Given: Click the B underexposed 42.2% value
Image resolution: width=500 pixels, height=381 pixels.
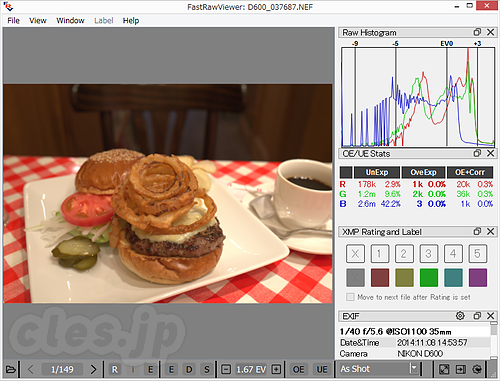Looking at the screenshot, I should tap(390, 204).
